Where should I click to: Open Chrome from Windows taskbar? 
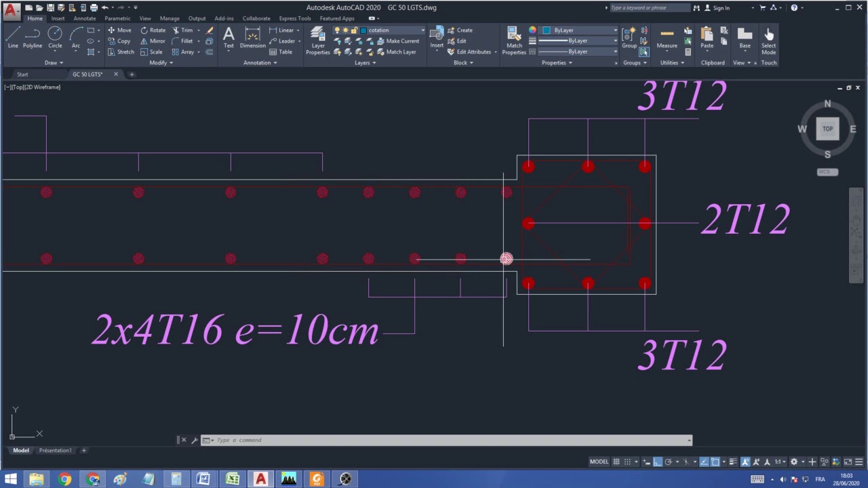coord(65,479)
